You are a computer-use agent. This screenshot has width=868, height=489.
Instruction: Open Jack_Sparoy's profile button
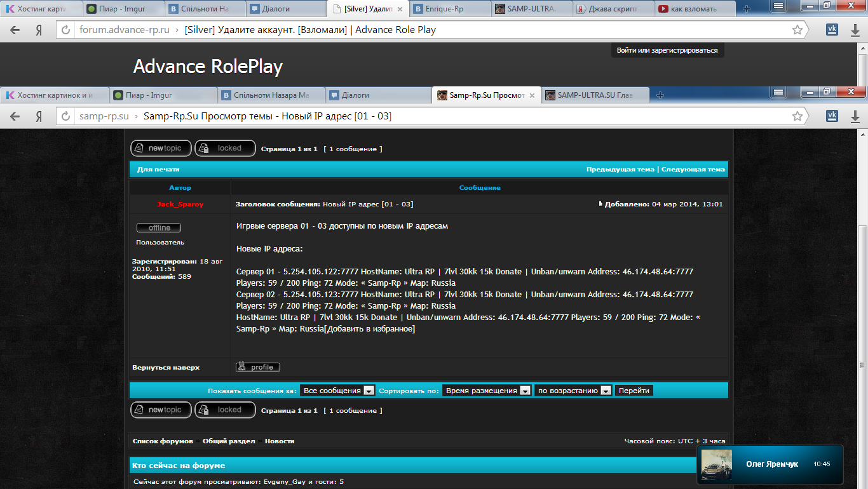258,367
